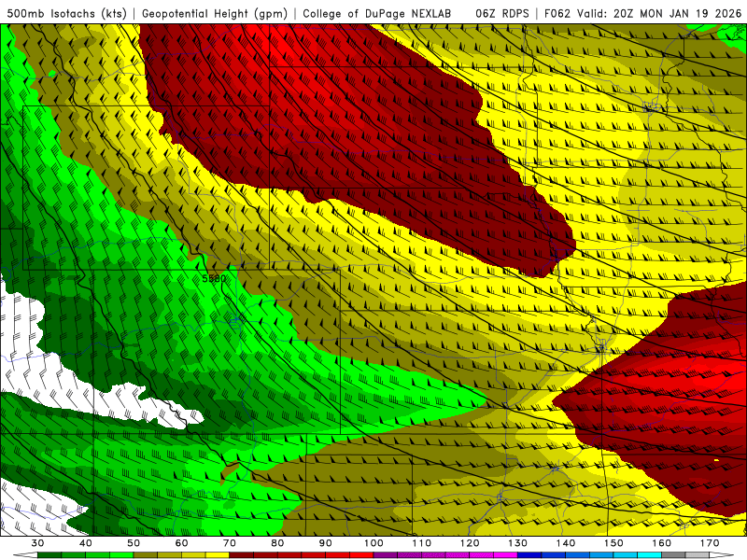The image size is (747, 560).
Task: Click the '5580' height contour label
Action: pos(214,278)
